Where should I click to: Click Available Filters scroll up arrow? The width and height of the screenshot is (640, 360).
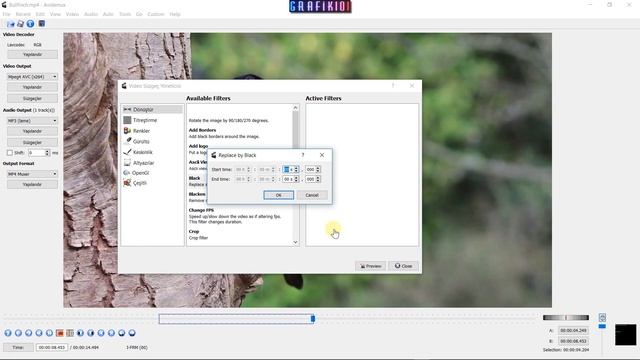pyautogui.click(x=296, y=108)
